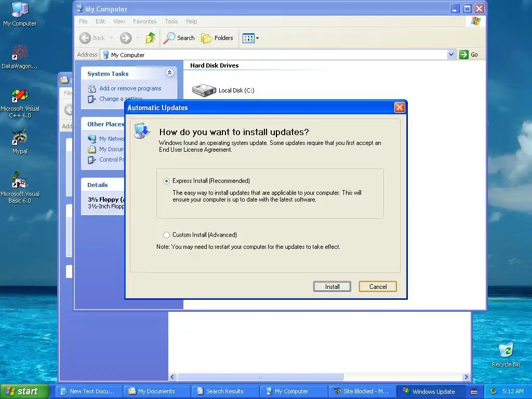
Task: Maximize the My Computer window
Action: tap(467, 8)
